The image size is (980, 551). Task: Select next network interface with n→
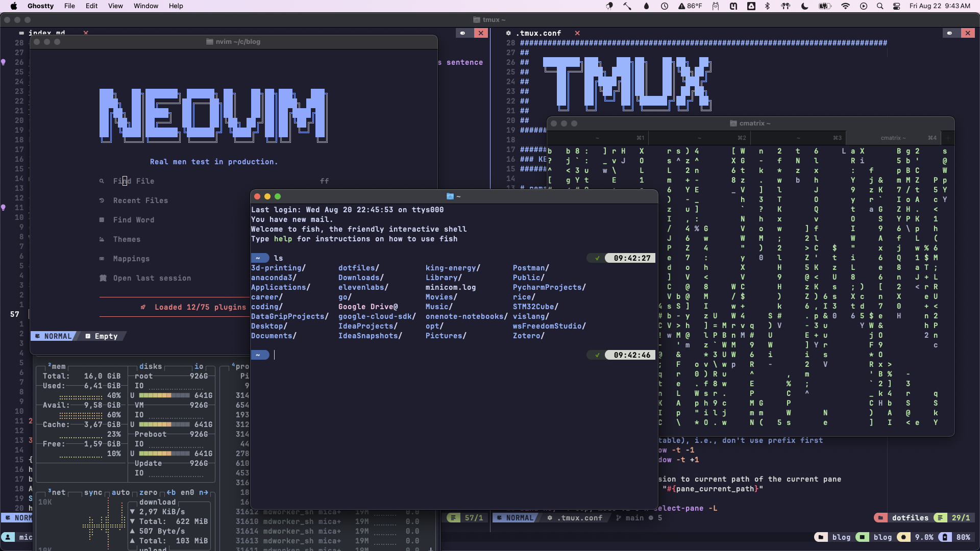click(204, 492)
